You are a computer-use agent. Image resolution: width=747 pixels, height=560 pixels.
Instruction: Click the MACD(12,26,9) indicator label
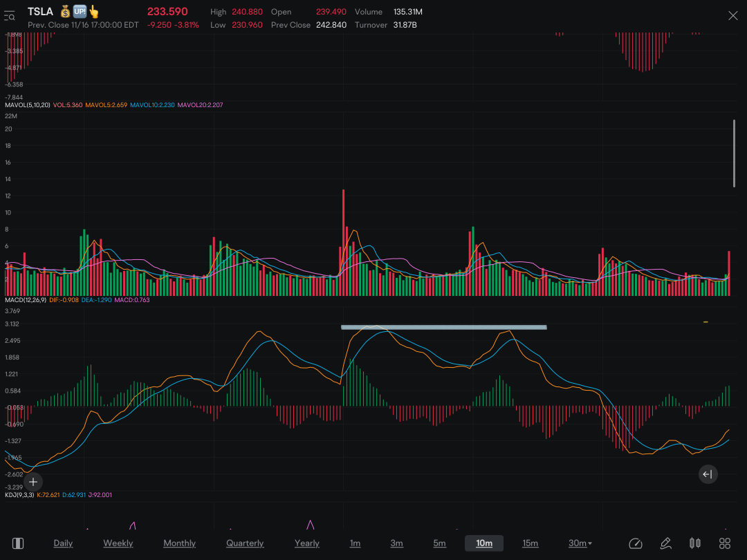pos(26,300)
